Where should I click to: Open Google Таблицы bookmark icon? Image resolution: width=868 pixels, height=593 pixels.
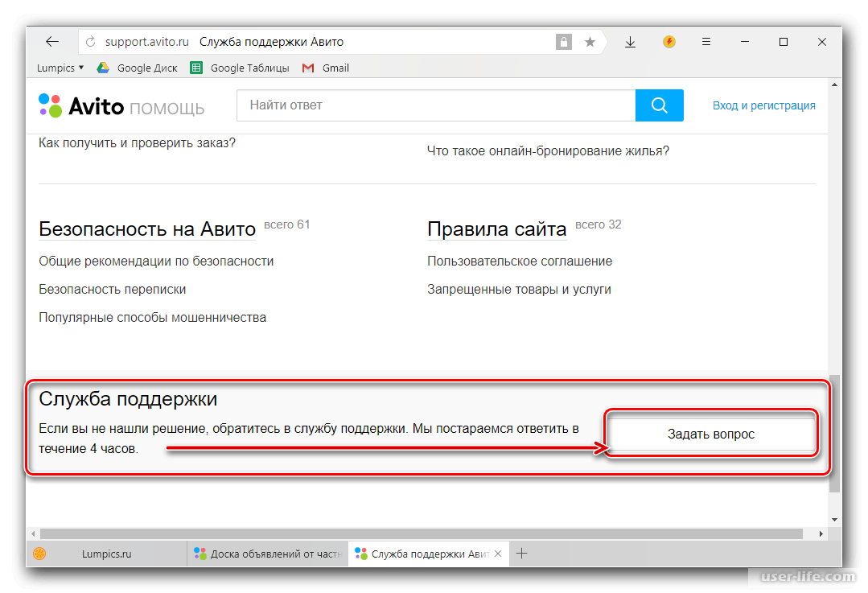point(196,68)
